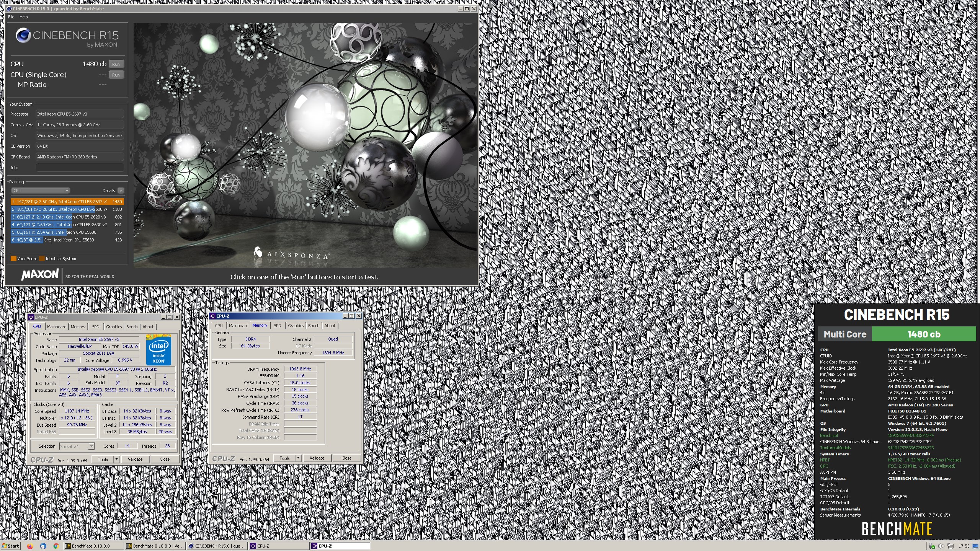Click the Cinebench title bar icon

coord(9,8)
